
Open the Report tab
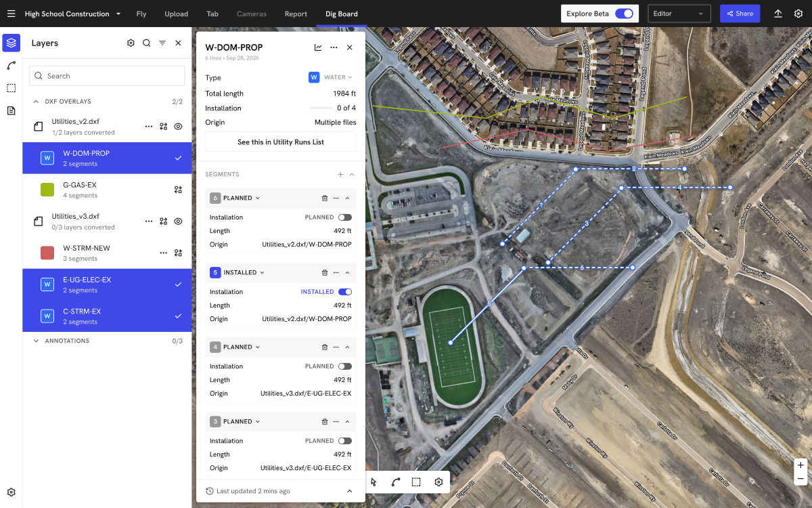pyautogui.click(x=296, y=14)
